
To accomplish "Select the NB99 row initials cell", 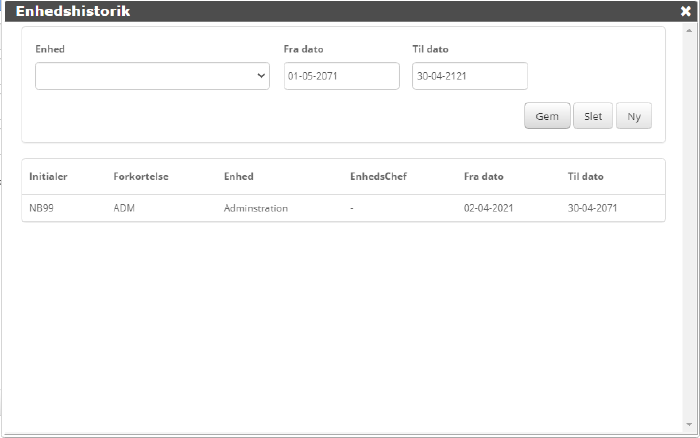I will 42,208.
